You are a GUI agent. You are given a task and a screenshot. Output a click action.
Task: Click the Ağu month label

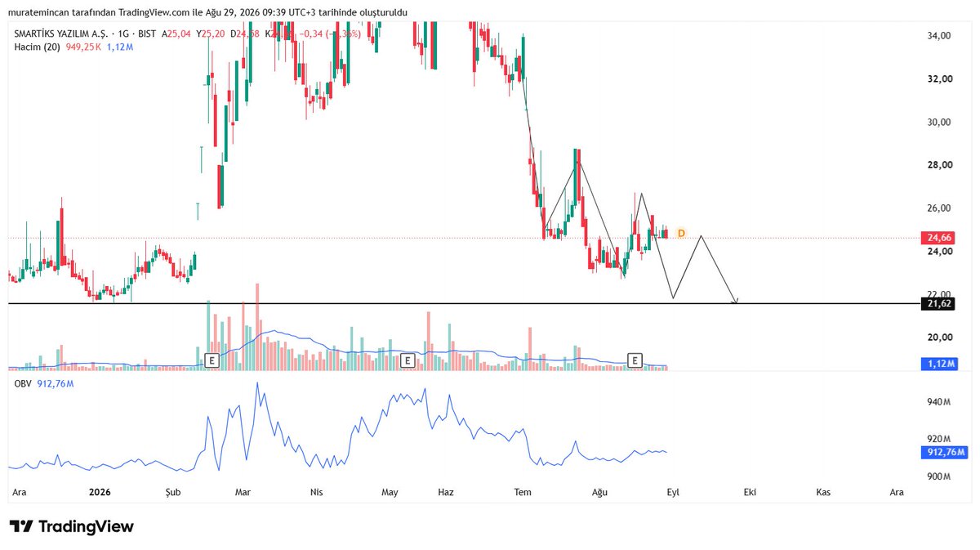coord(600,492)
